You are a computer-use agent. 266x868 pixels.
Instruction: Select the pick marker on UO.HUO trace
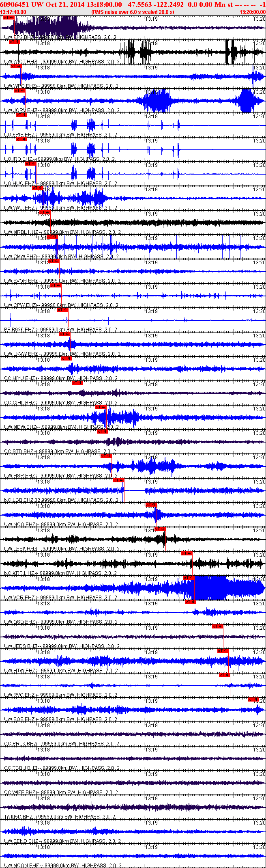pyautogui.click(x=30, y=164)
